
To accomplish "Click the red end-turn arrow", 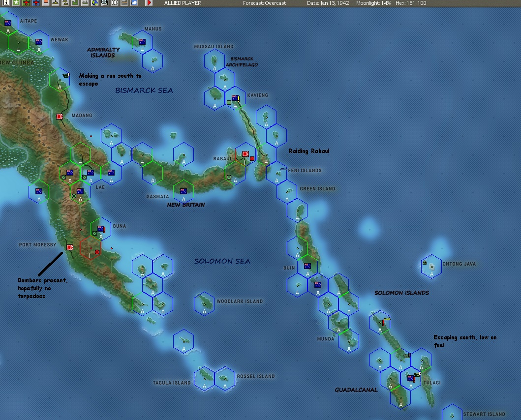I will 149,2.
